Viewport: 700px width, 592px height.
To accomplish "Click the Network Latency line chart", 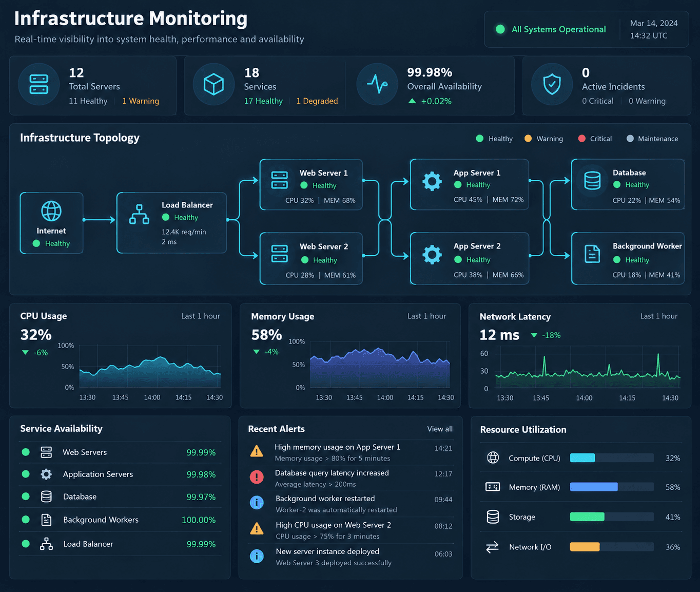I will (588, 367).
